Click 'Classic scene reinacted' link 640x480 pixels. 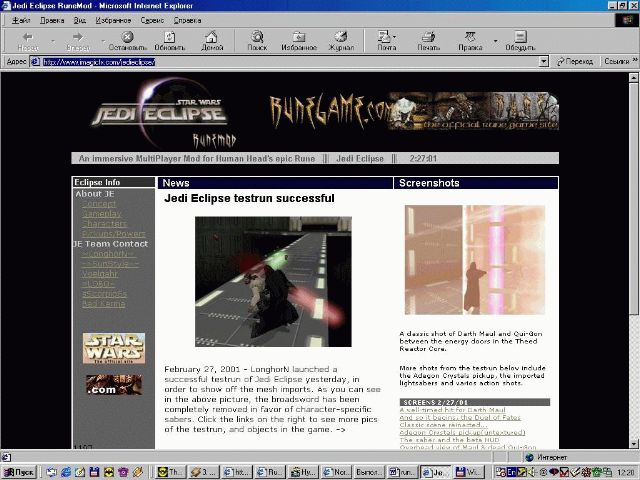443,425
